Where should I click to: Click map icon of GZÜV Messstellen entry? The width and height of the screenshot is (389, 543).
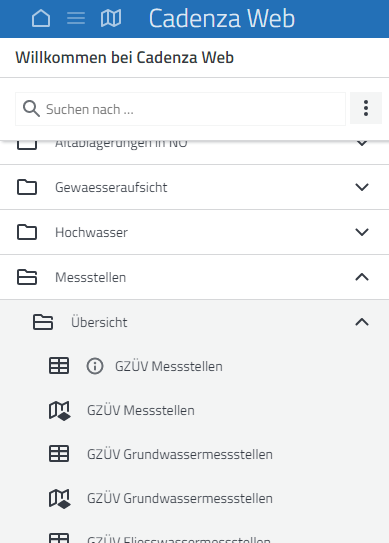[x=59, y=410]
